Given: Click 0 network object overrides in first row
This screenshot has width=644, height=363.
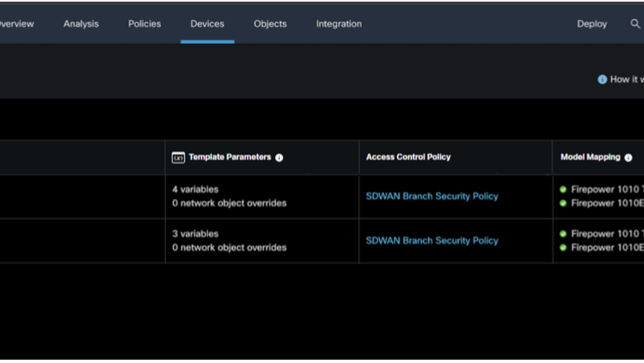Looking at the screenshot, I should click(230, 204).
